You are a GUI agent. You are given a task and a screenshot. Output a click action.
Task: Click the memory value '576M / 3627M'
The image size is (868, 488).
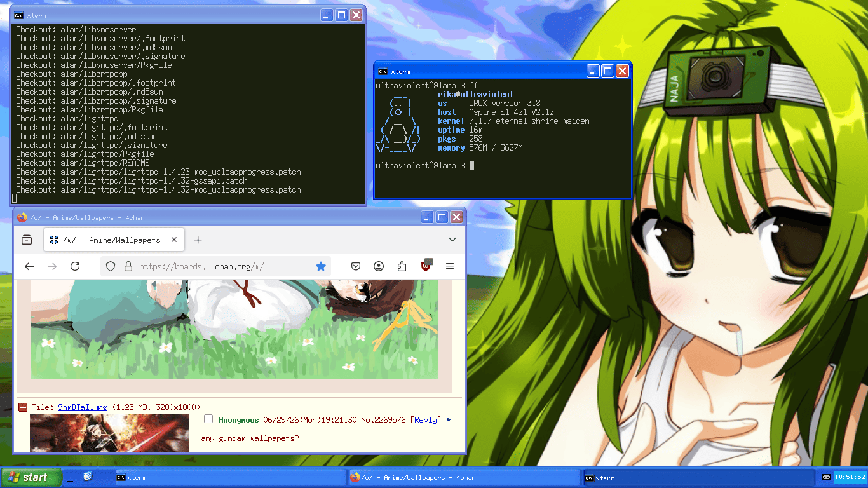[x=496, y=147]
